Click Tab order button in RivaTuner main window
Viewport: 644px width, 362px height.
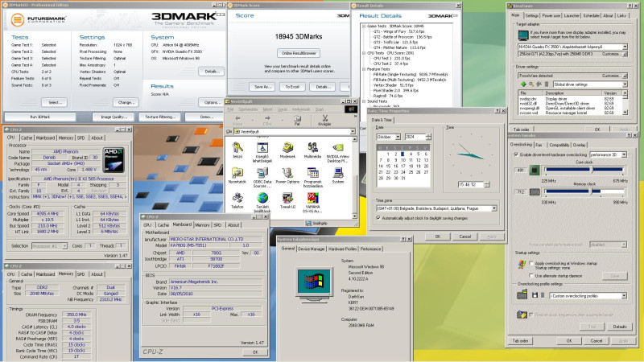(521, 130)
